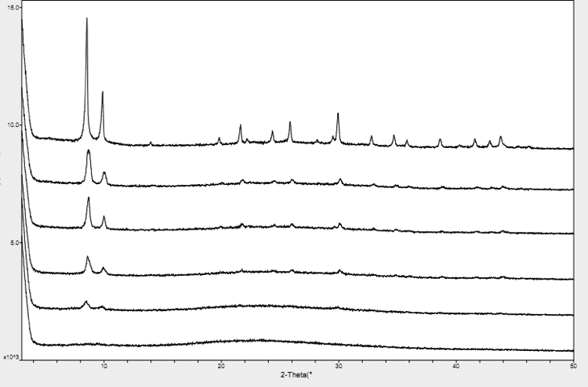Select the 10.0 y-axis tick label

[x=13, y=125]
